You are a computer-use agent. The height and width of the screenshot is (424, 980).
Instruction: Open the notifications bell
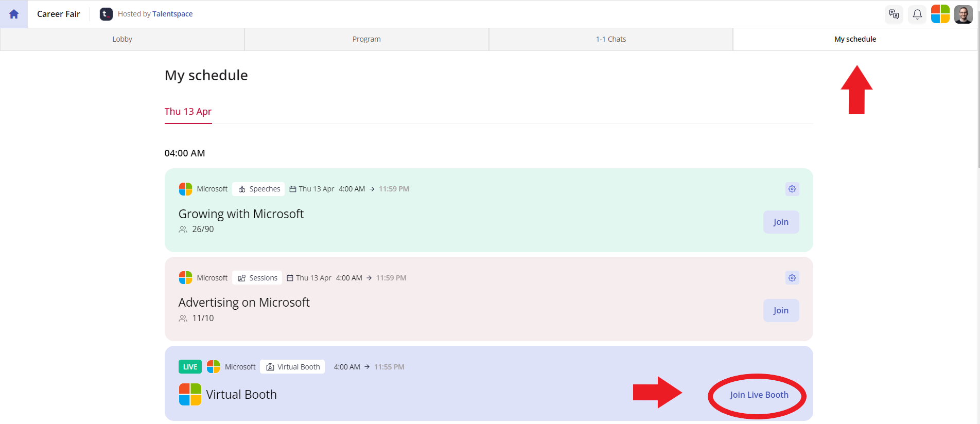click(x=917, y=14)
